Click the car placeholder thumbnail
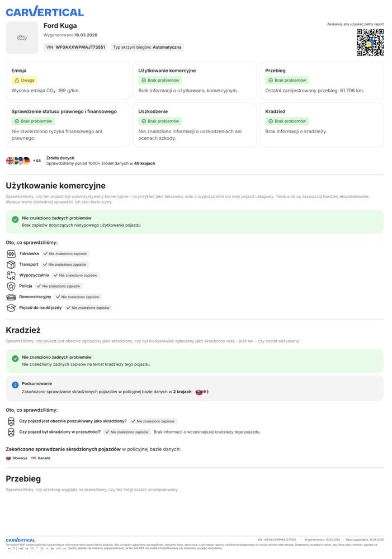Viewport: 392px width, 559px height. [22, 38]
